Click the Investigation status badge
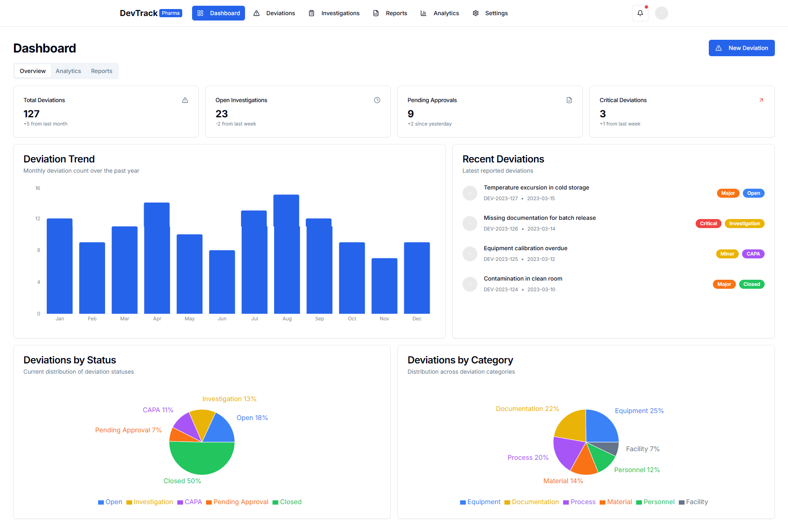Viewport: 788px width, 532px height. click(x=744, y=224)
